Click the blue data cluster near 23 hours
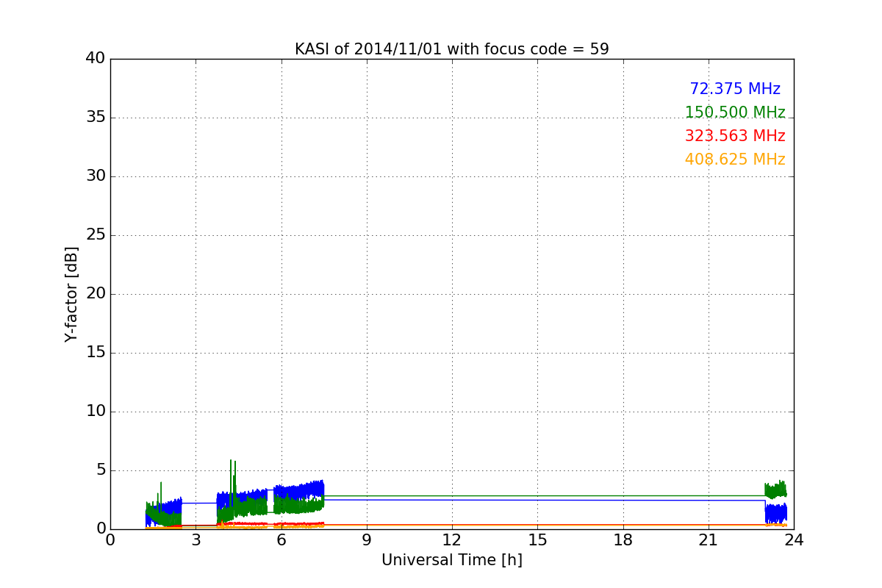Screen dimensions: 882x588 pyautogui.click(x=775, y=513)
